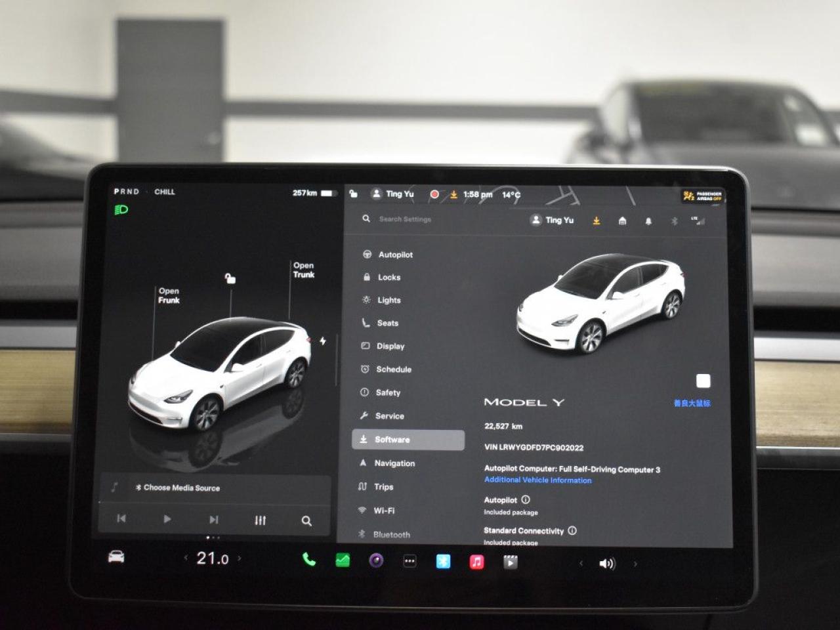Open media search magnifier icon
This screenshot has width=840, height=630.
click(306, 520)
